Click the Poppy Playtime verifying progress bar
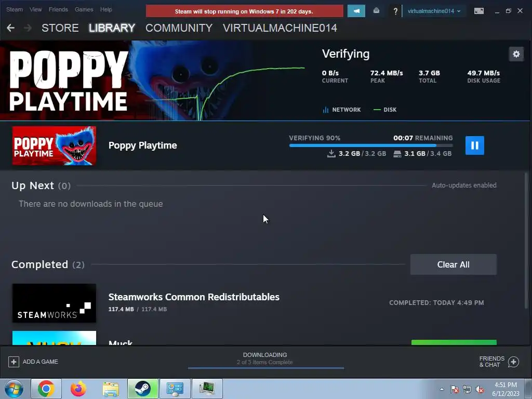 coord(371,145)
